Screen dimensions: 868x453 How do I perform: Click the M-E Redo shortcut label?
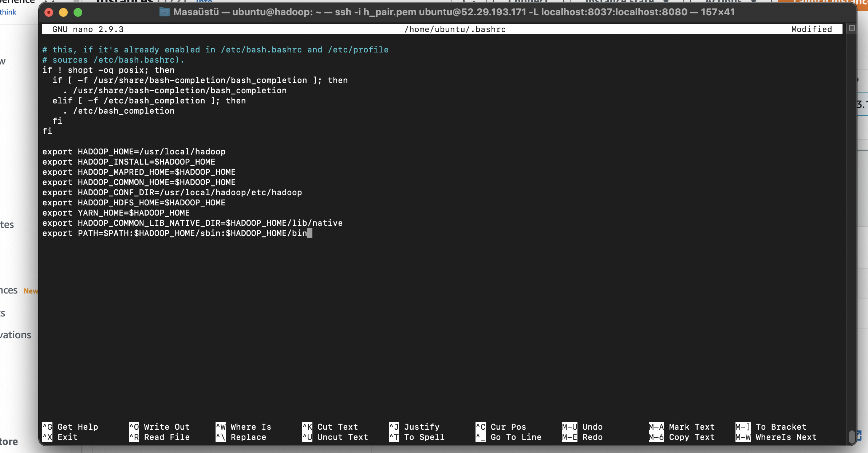592,437
